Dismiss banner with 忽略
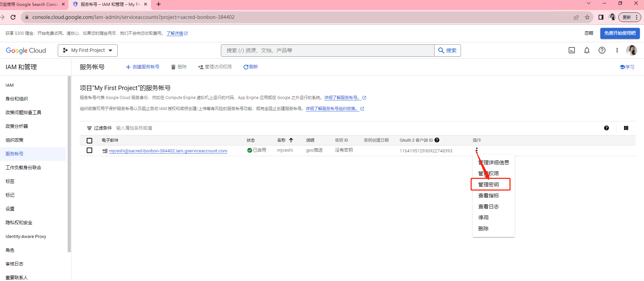Image resolution: width=644 pixels, height=281 pixels. (x=589, y=33)
